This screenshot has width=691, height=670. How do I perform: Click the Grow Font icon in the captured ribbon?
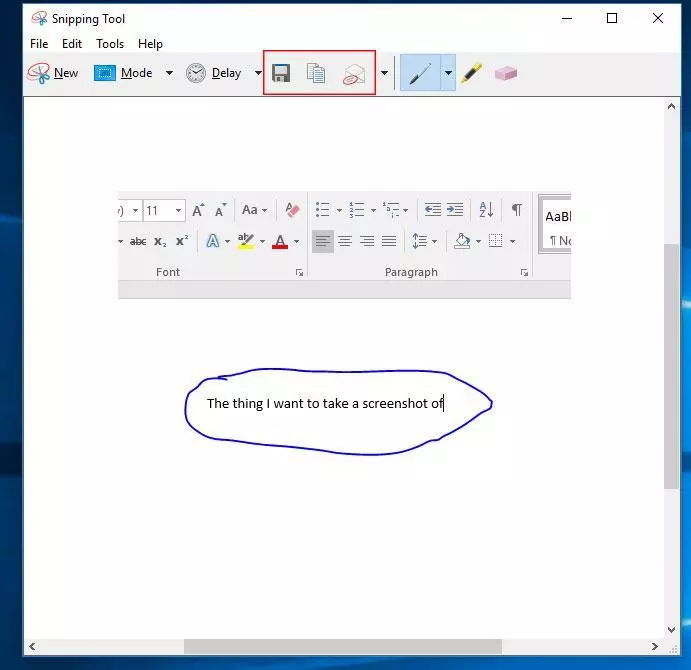(198, 210)
